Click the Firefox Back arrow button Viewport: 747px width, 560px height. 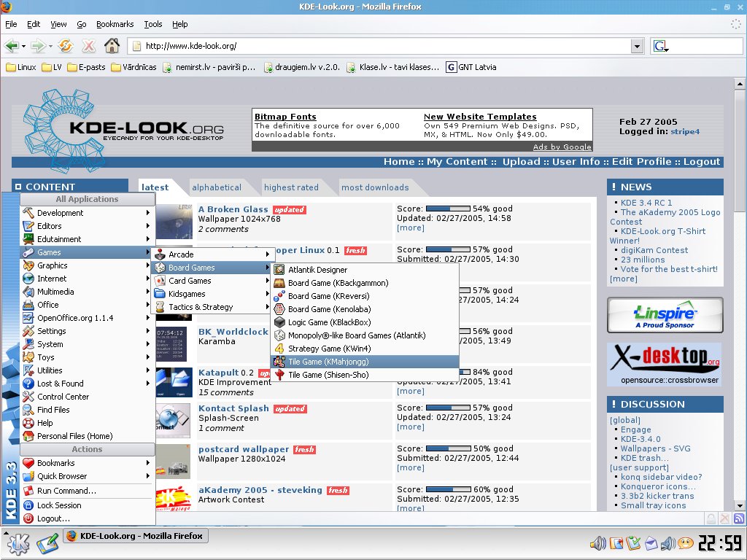[11, 46]
